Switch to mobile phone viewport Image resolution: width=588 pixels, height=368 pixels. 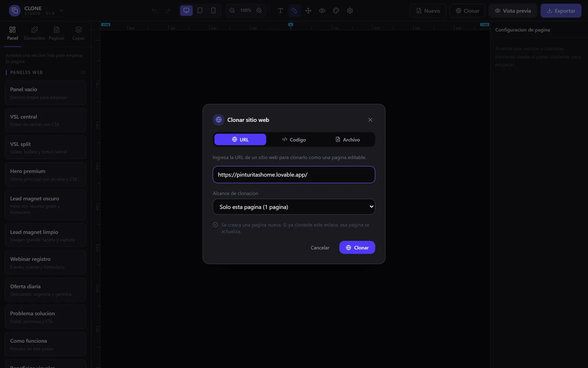213,11
